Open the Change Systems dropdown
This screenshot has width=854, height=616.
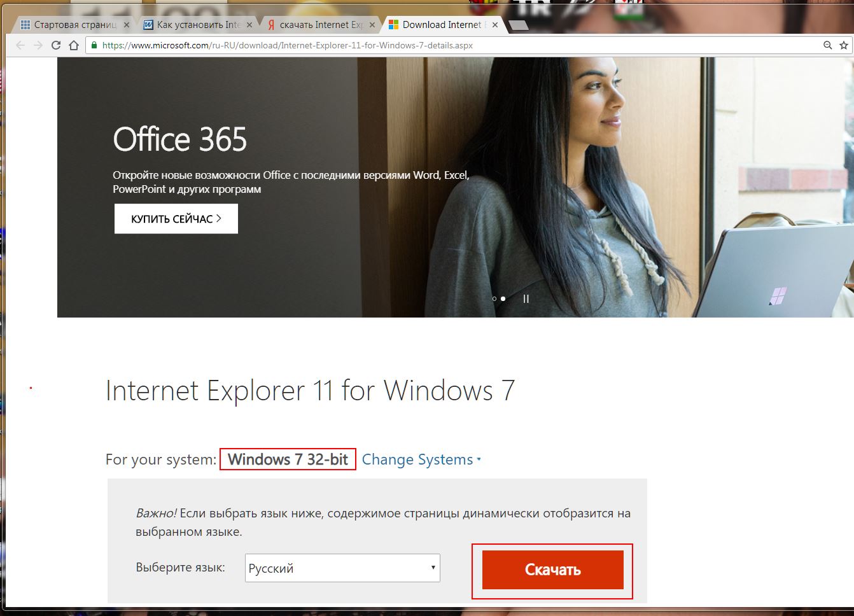click(x=421, y=459)
